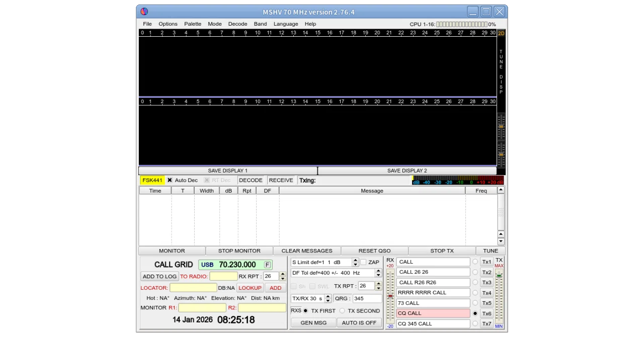Click the QRG input field
644x337 pixels.
click(367, 298)
